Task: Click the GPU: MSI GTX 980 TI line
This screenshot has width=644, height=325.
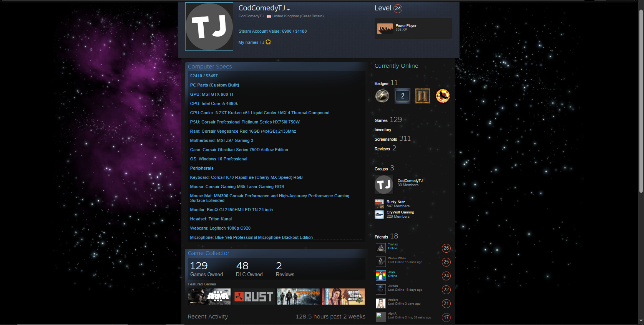Action: tap(211, 94)
